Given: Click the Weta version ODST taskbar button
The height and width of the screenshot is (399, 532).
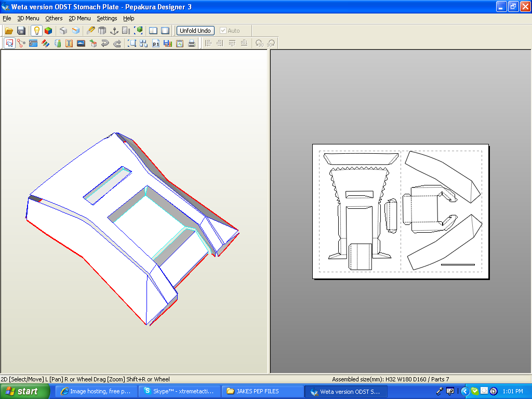Looking at the screenshot, I should coord(345,392).
